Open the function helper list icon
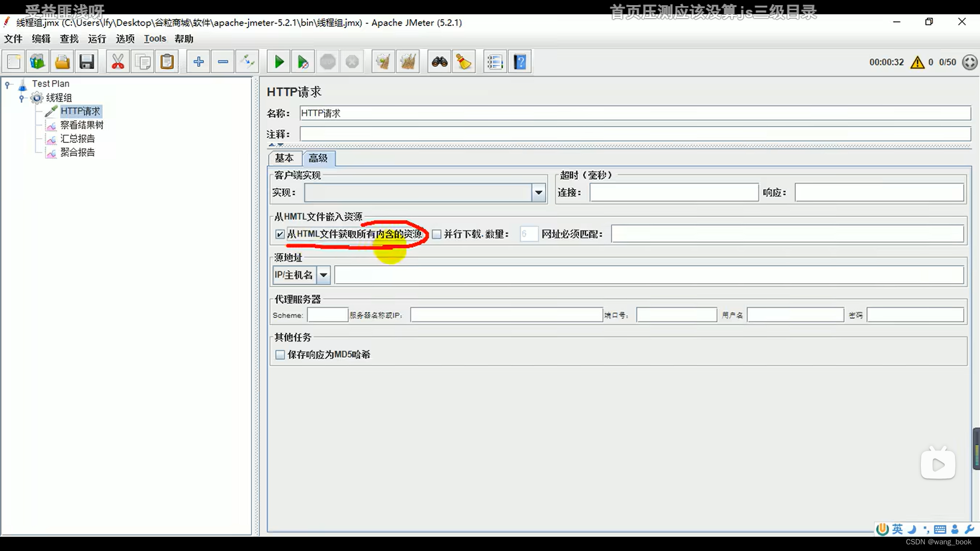The width and height of the screenshot is (980, 551). 495,62
